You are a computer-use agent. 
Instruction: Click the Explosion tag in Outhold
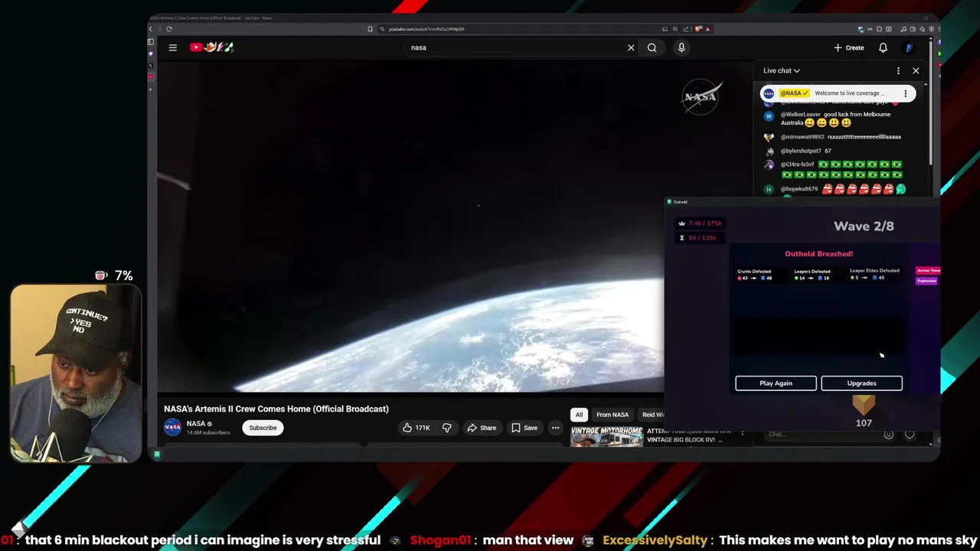tap(926, 281)
